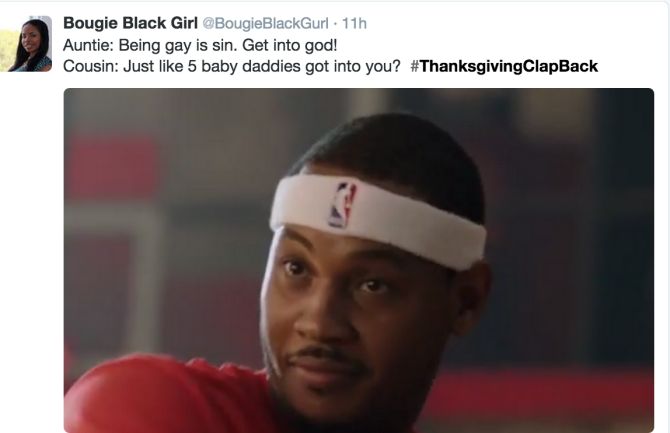Click the Bougie Black Girl display name
Image resolution: width=670 pixels, height=433 pixels.
tap(130, 23)
